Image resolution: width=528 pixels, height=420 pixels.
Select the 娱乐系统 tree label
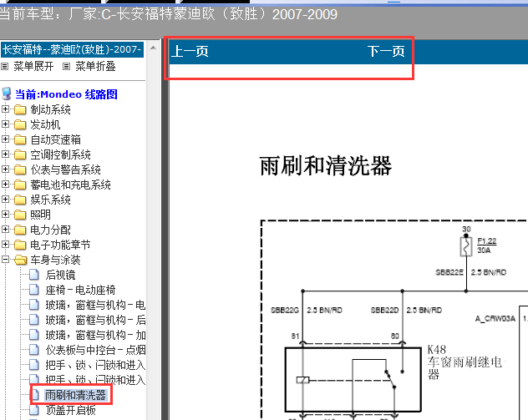(50, 200)
